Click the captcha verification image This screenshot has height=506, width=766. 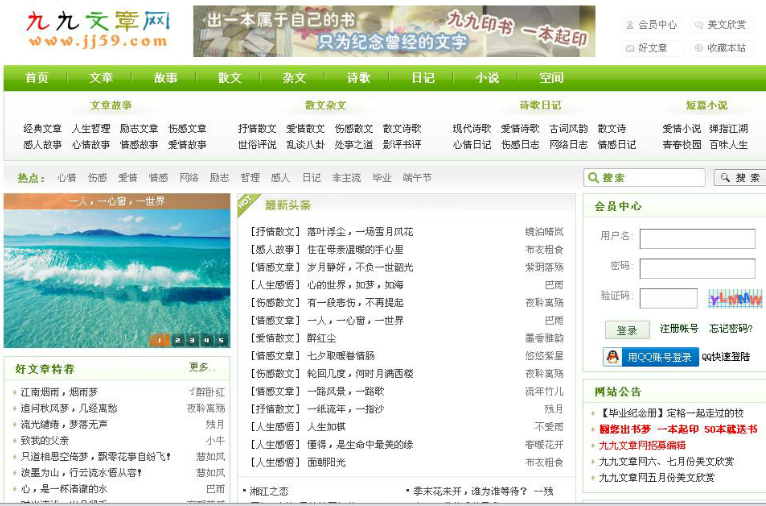click(735, 298)
